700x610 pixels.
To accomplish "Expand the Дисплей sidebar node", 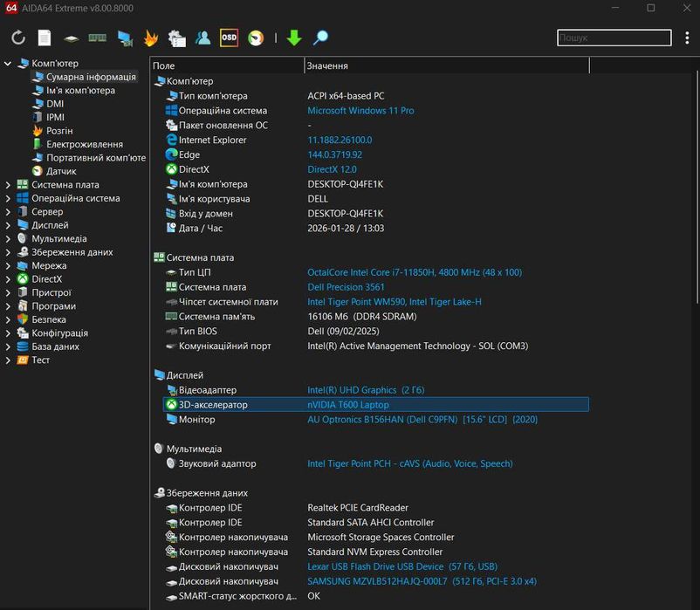I will click(8, 225).
